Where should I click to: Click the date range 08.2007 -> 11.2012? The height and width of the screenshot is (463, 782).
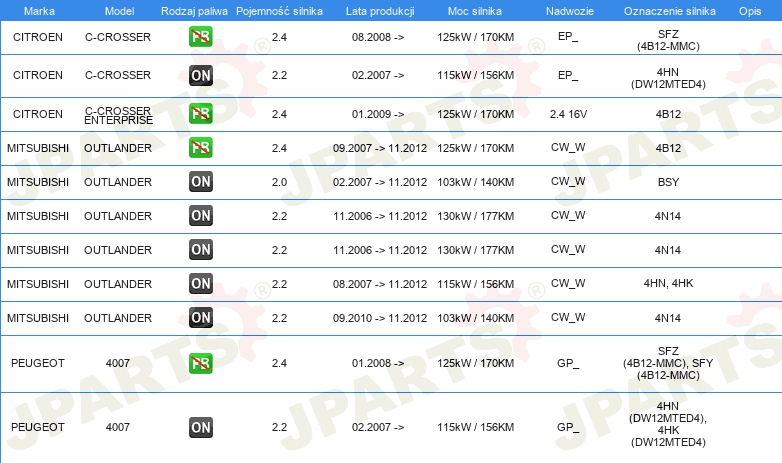pyautogui.click(x=380, y=284)
